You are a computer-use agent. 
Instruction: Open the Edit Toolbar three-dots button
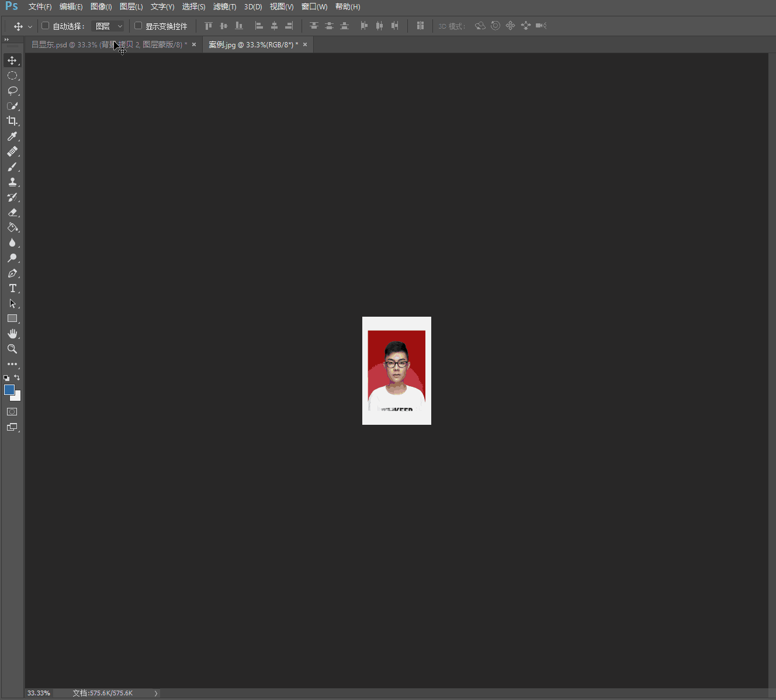point(12,364)
